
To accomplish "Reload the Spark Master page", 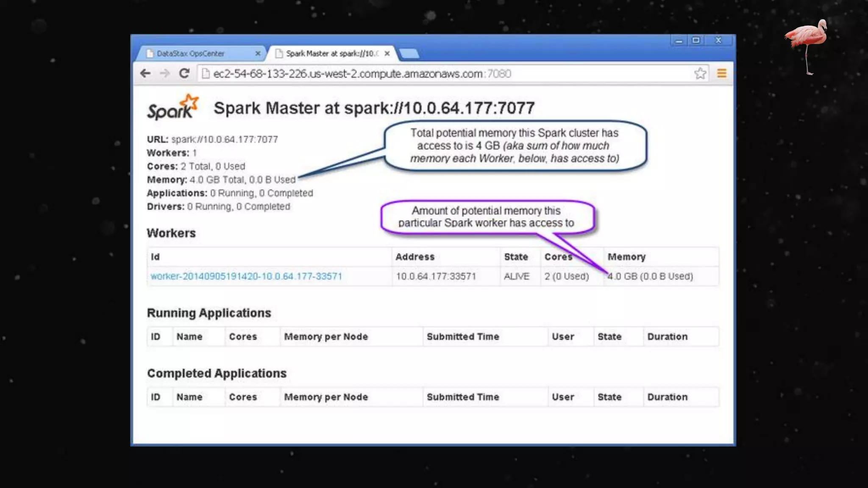I will [184, 74].
